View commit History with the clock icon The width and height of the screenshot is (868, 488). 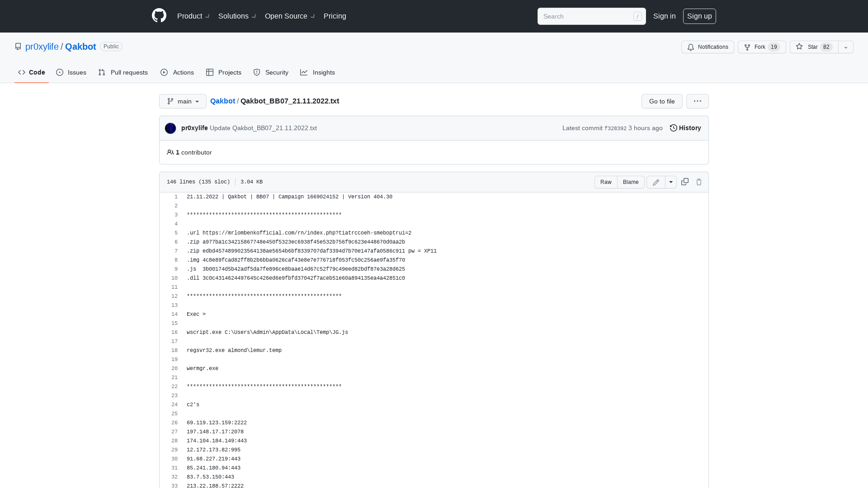coord(685,128)
